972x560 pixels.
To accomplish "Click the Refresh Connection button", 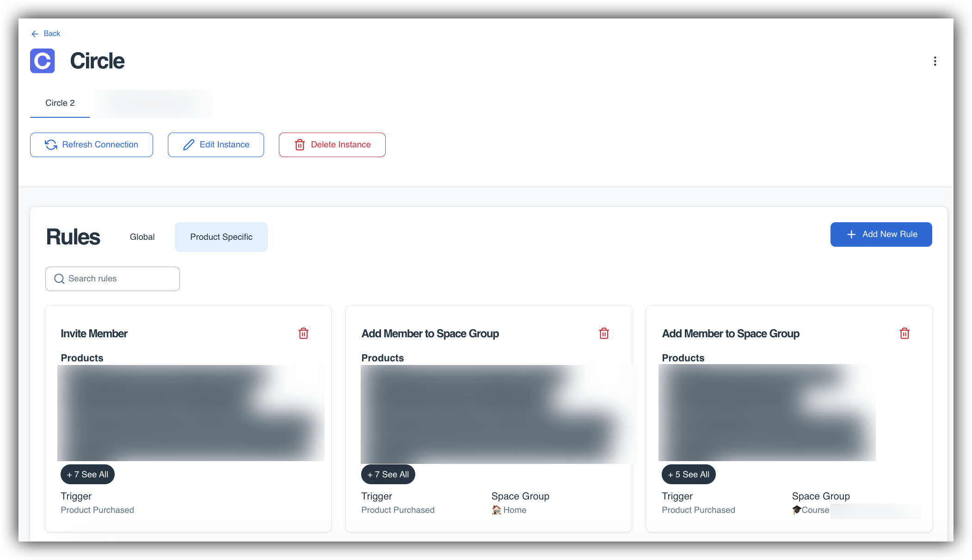I will [92, 145].
